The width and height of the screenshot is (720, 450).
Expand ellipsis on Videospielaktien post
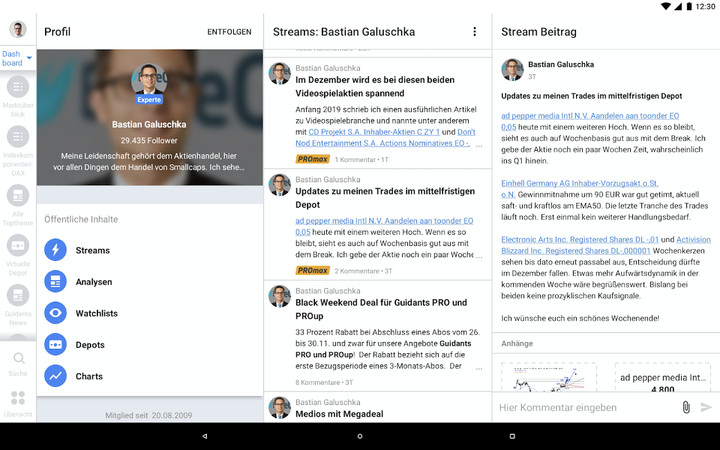pos(479,146)
